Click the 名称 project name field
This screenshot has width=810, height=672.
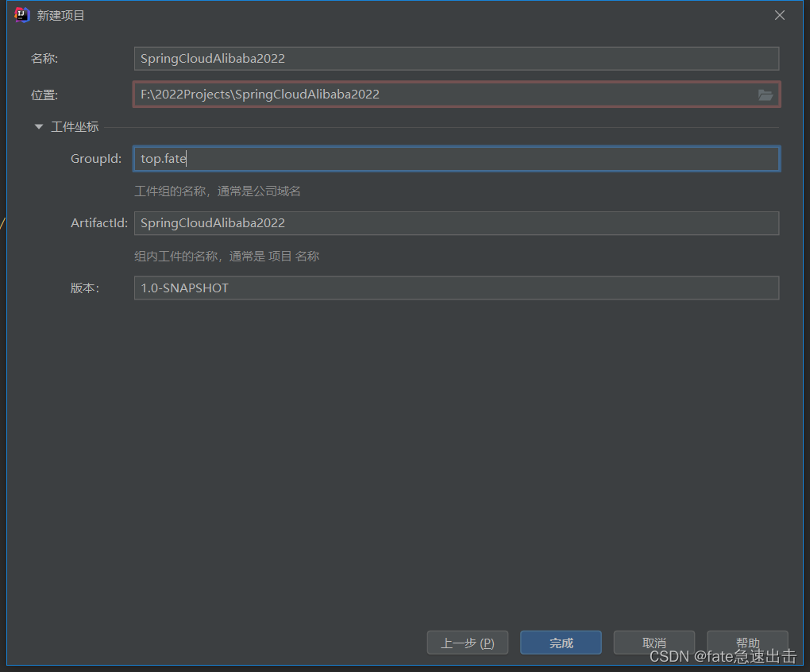click(x=457, y=58)
